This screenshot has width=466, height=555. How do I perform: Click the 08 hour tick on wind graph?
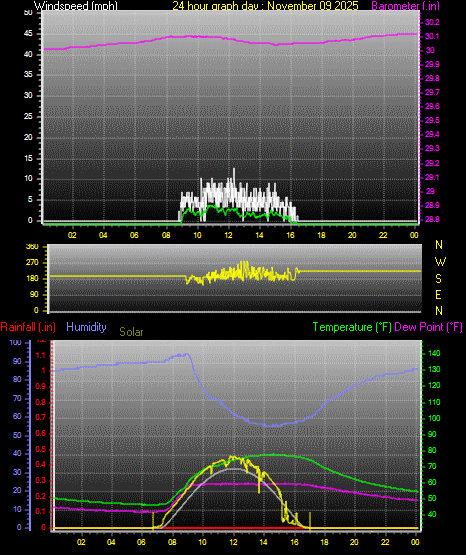tap(166, 235)
